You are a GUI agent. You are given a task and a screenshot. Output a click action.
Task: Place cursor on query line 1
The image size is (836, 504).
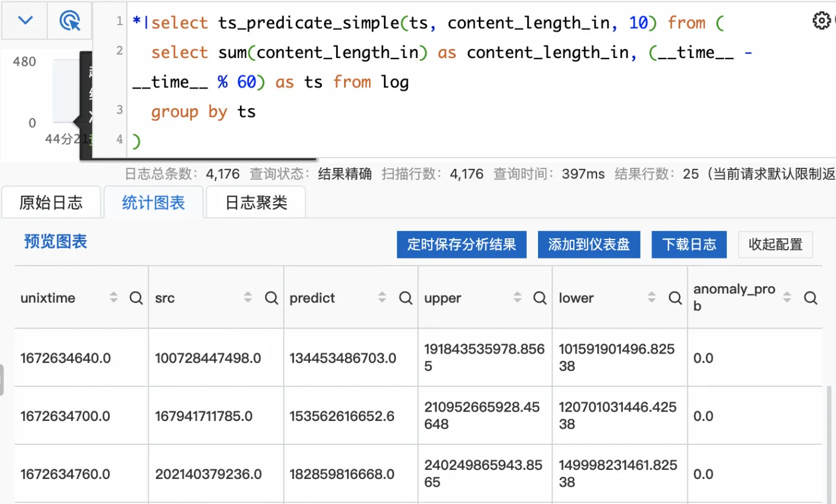tap(427, 23)
